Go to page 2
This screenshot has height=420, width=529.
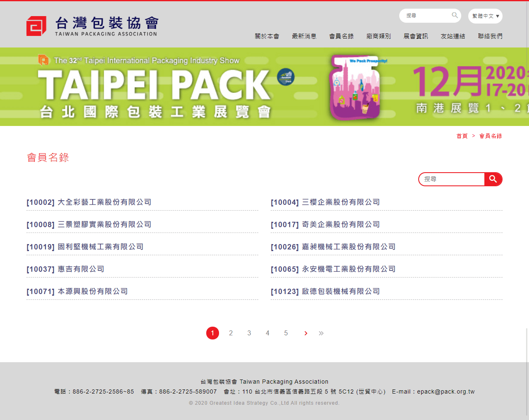coord(231,333)
